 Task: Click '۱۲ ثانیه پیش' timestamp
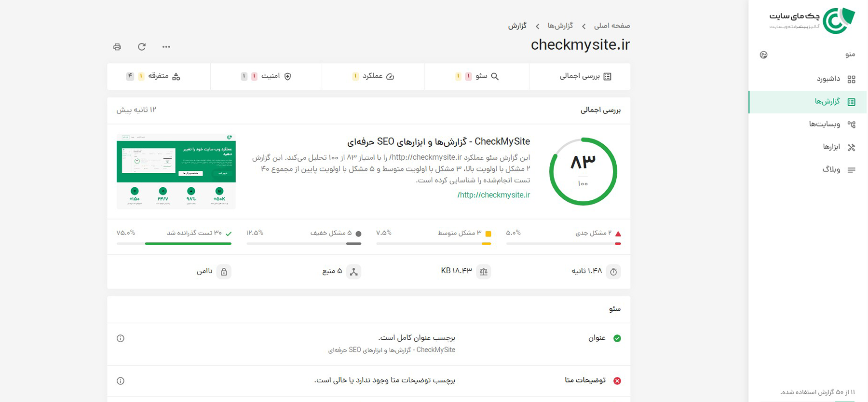click(136, 110)
